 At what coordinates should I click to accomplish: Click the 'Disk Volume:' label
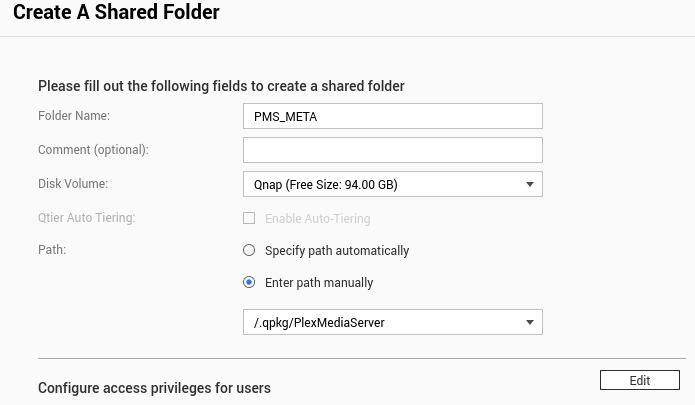point(73,184)
